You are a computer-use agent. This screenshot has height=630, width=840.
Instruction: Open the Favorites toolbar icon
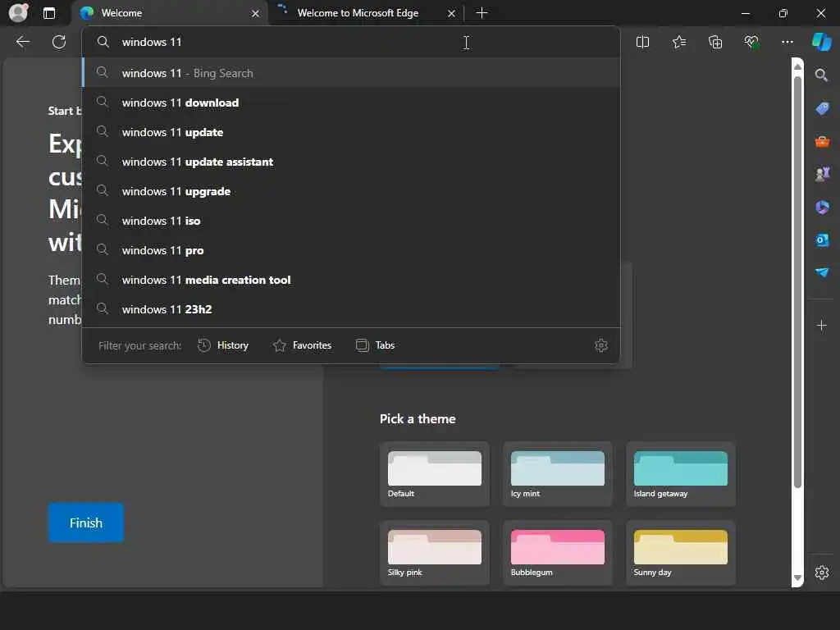tap(678, 42)
